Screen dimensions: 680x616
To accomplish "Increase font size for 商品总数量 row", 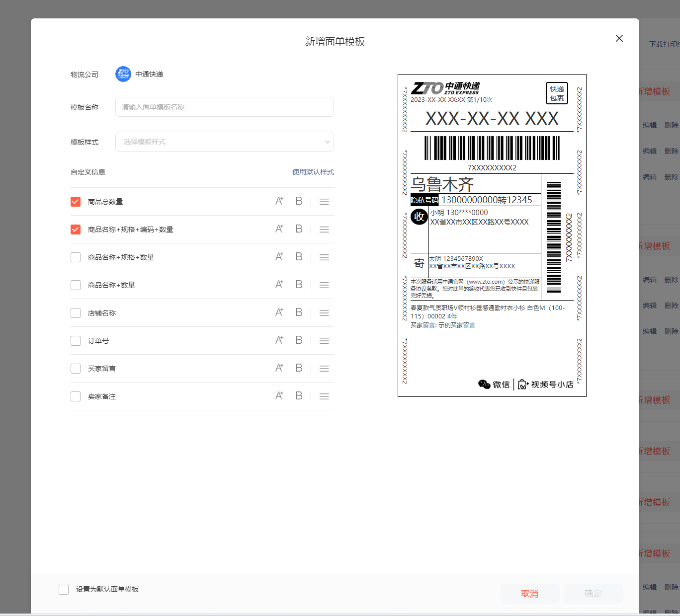I will pyautogui.click(x=279, y=201).
